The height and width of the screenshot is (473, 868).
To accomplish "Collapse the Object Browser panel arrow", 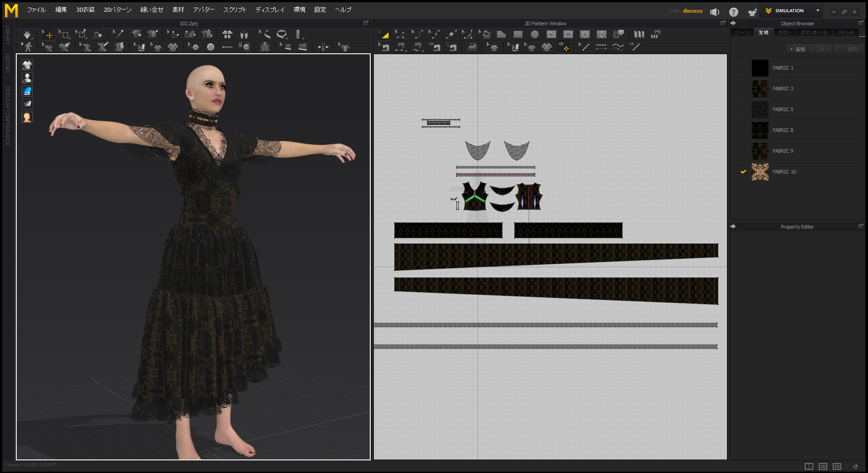I will coord(733,23).
